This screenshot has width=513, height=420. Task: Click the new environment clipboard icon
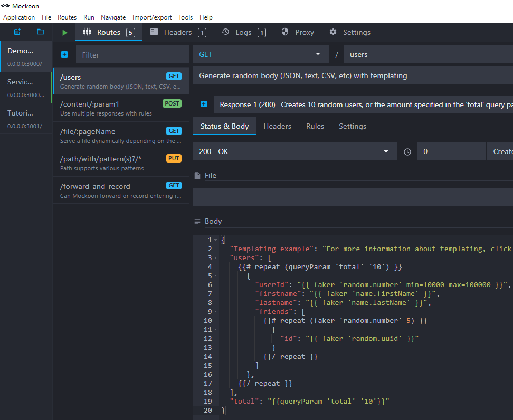(17, 32)
